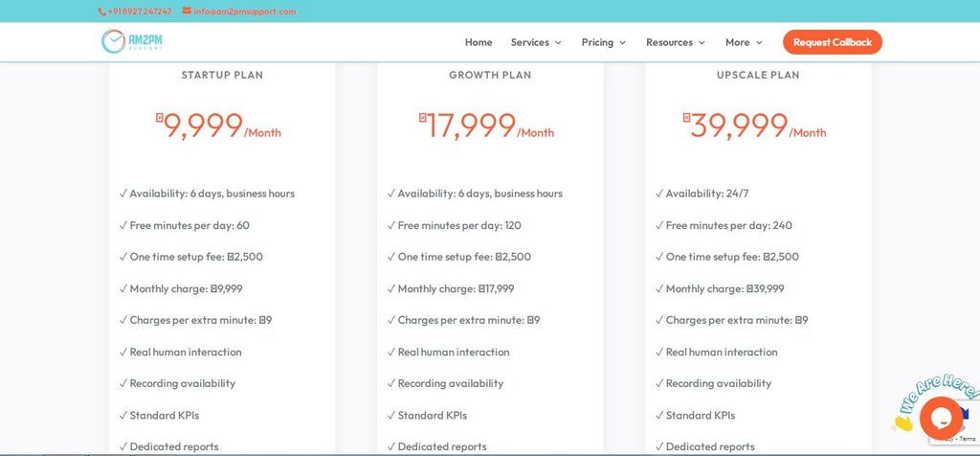Open the Pricing menu

click(x=603, y=42)
